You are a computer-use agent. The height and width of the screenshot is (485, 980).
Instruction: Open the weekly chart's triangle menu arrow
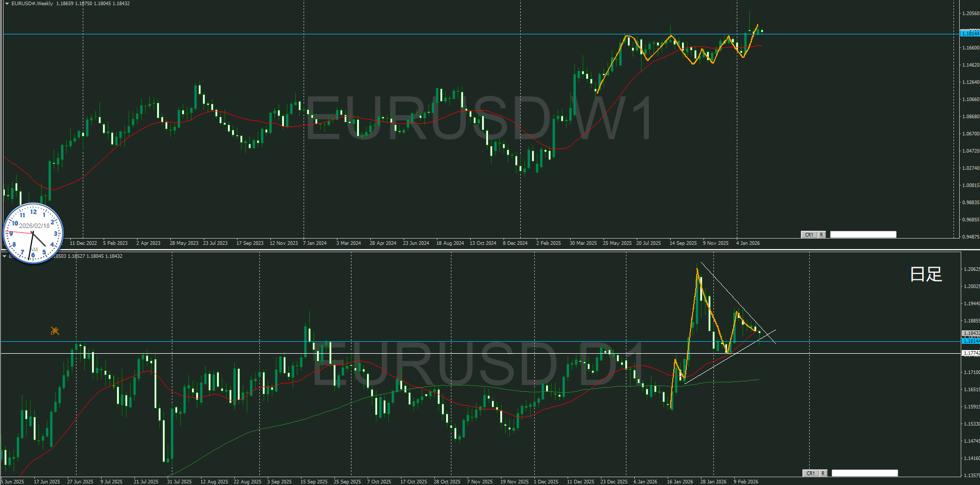click(7, 4)
